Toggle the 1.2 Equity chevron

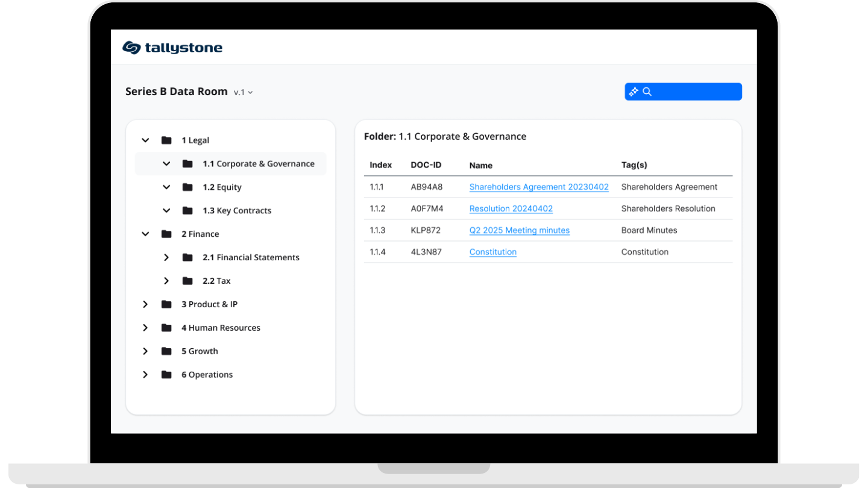[166, 187]
